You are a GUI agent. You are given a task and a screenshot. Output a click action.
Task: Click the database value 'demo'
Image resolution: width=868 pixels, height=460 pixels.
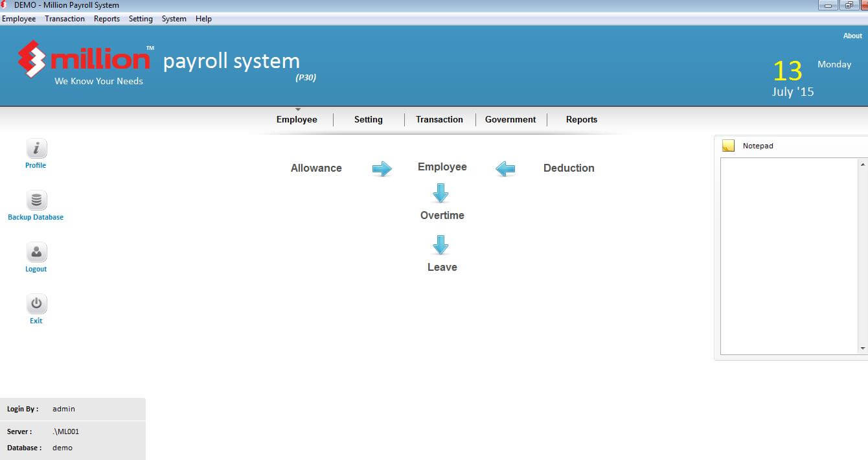62,448
